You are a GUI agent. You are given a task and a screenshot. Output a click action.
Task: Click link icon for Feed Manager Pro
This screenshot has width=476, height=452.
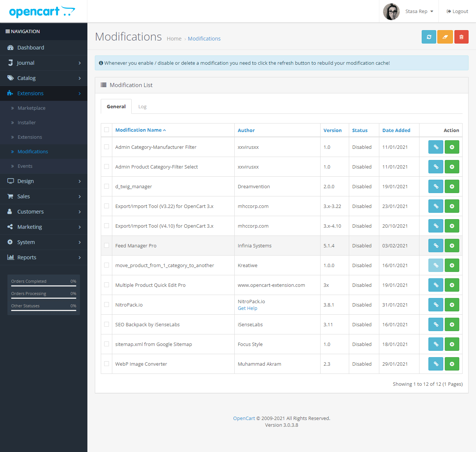coord(436,246)
